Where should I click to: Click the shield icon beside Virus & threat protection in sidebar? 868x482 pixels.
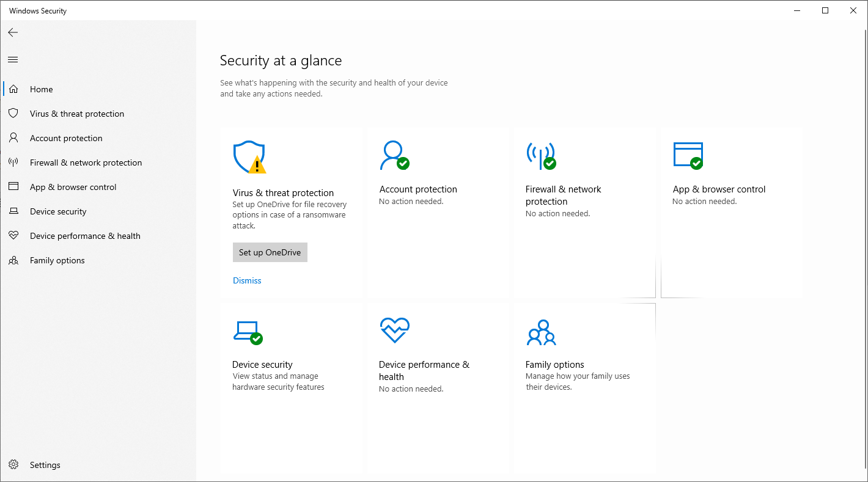coord(13,114)
